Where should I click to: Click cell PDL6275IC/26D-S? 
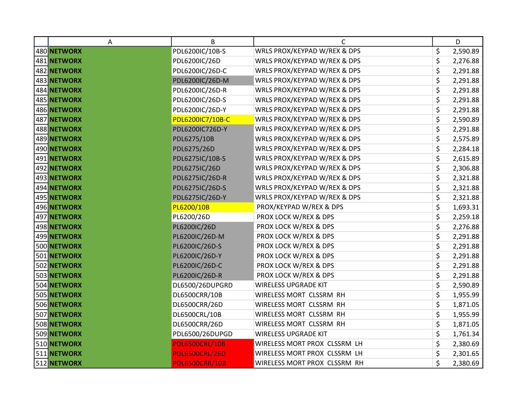[212, 188]
